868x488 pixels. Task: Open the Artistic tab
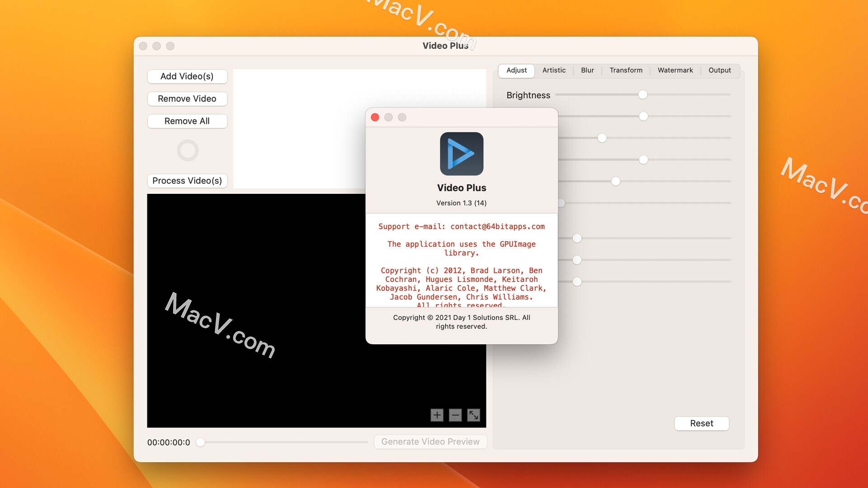[554, 70]
